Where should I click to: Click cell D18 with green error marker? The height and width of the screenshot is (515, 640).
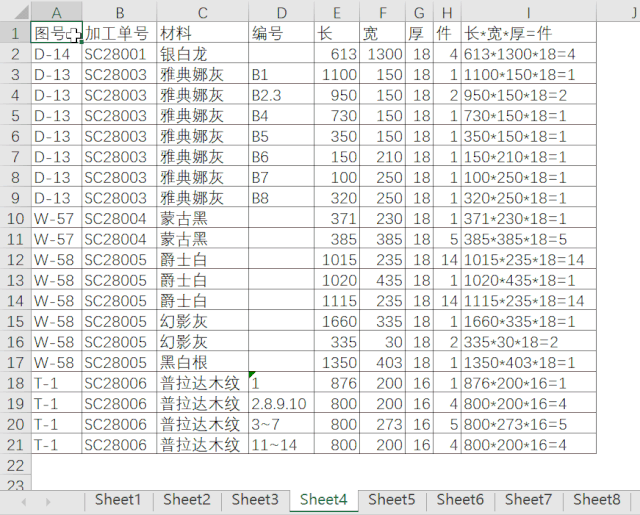click(x=281, y=383)
